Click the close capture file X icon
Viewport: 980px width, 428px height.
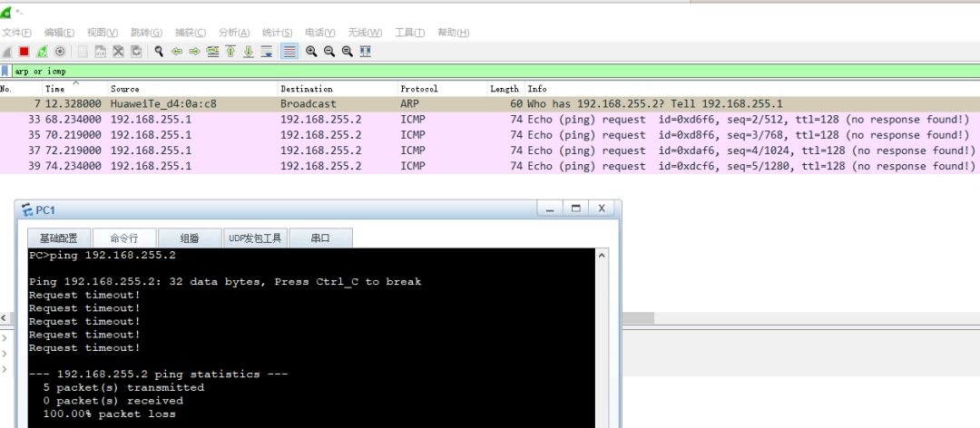pyautogui.click(x=117, y=52)
